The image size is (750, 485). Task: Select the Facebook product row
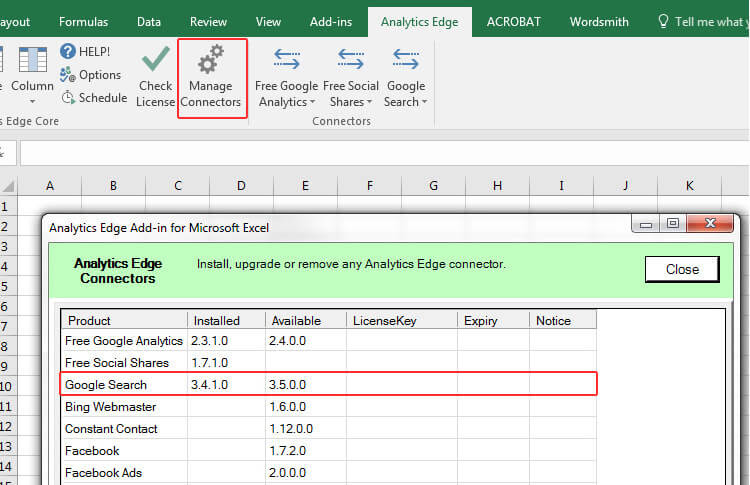(329, 451)
